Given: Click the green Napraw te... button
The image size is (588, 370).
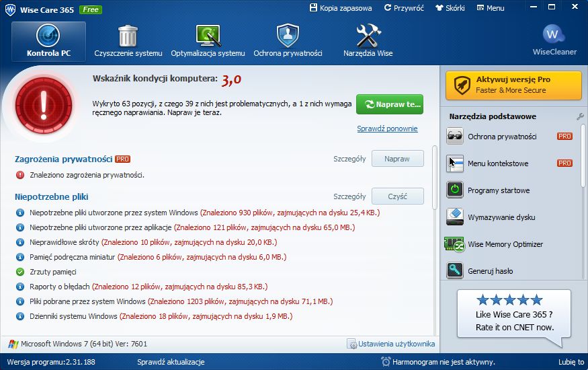Looking at the screenshot, I should (390, 104).
